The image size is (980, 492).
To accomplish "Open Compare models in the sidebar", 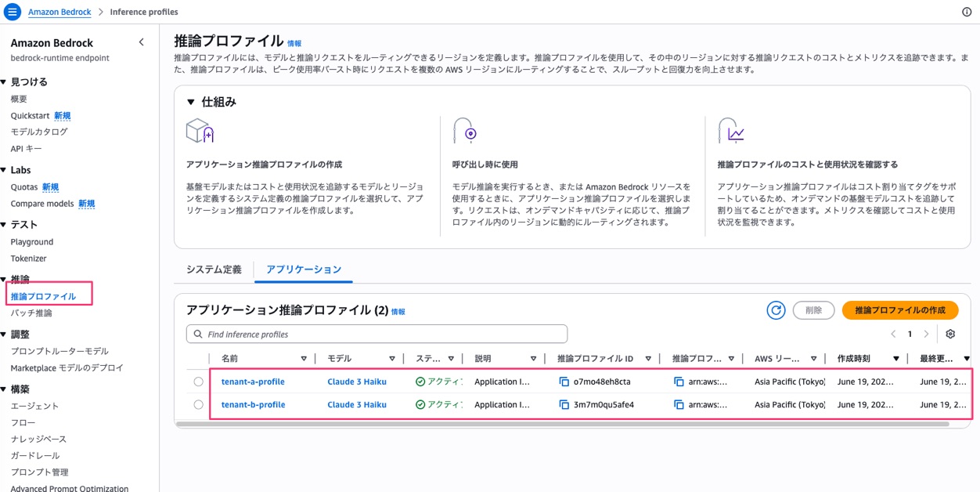I will 42,204.
